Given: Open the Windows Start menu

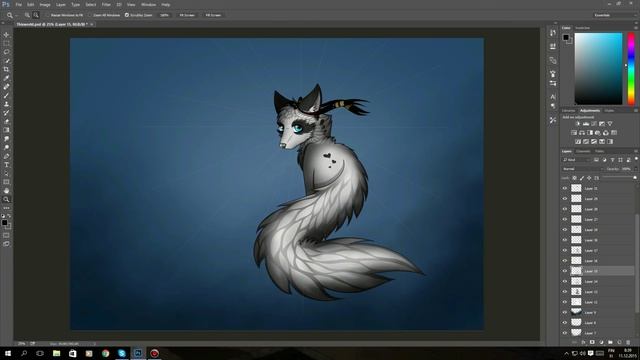Looking at the screenshot, I should tap(8, 353).
